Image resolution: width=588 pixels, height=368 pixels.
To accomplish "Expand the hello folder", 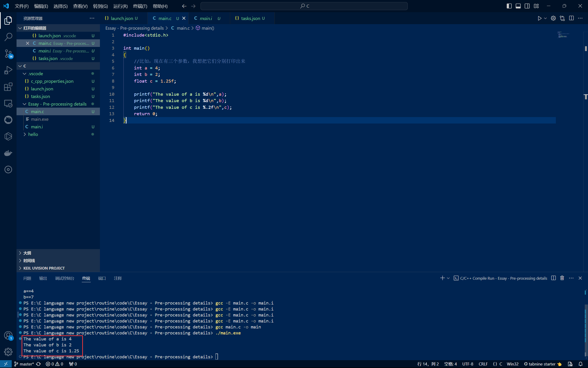I will (58, 134).
